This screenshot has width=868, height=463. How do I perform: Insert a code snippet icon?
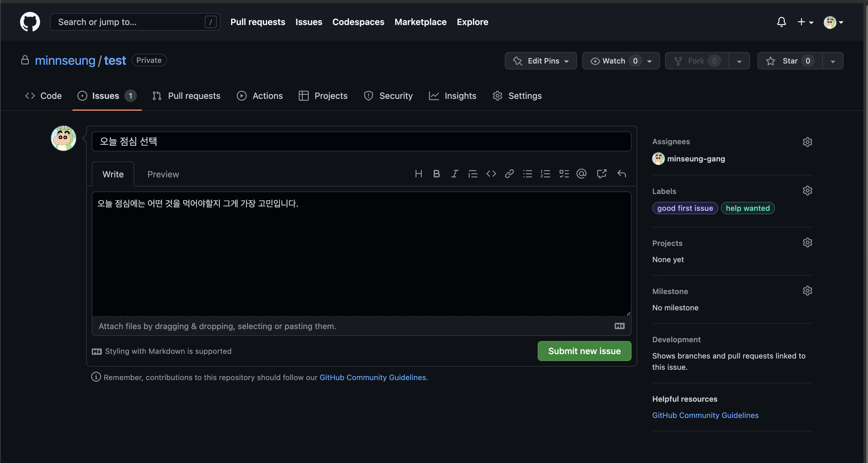click(491, 174)
